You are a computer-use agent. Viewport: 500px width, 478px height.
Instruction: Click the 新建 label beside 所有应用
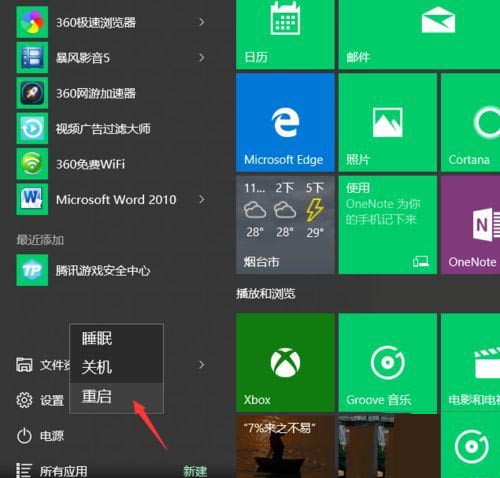coord(195,471)
